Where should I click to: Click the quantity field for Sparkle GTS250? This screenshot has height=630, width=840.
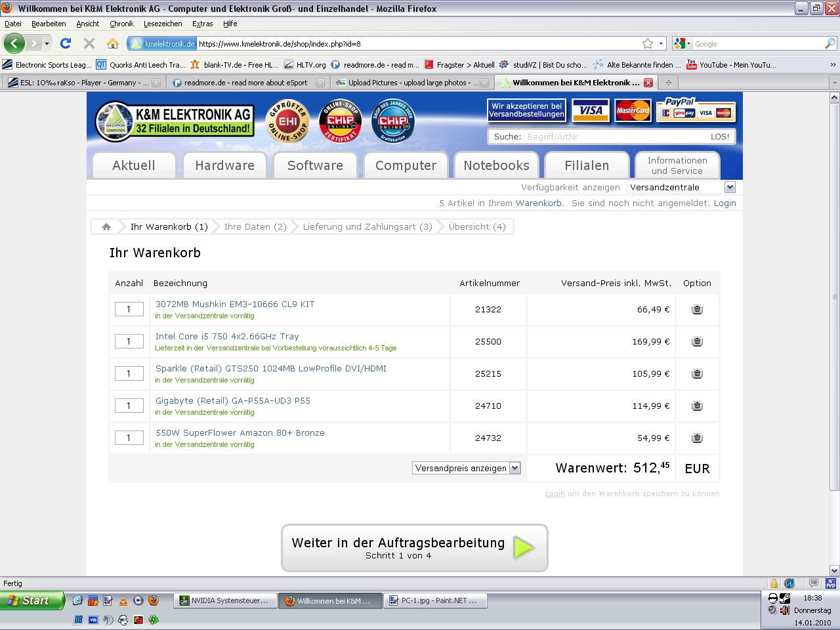129,373
